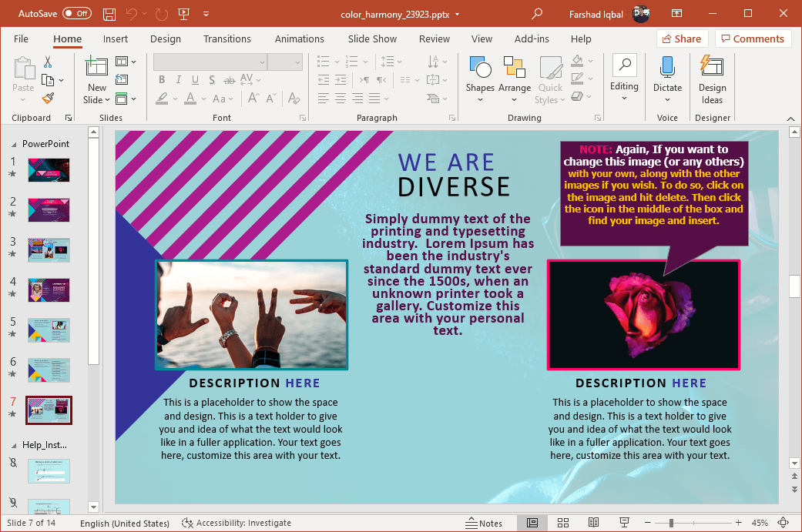Image resolution: width=802 pixels, height=532 pixels.
Task: Select the Format Painter brush
Action: click(48, 98)
